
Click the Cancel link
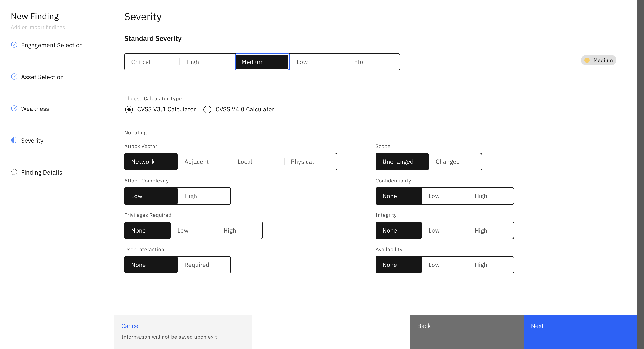pos(131,326)
